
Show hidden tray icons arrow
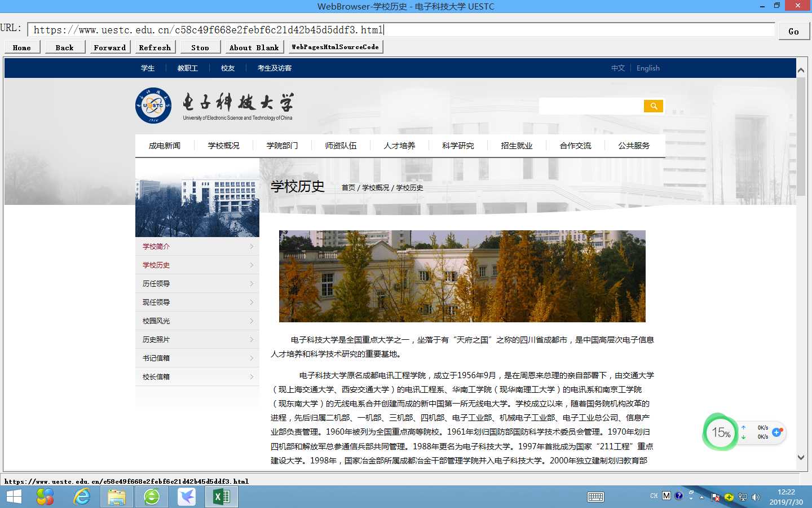tap(702, 497)
